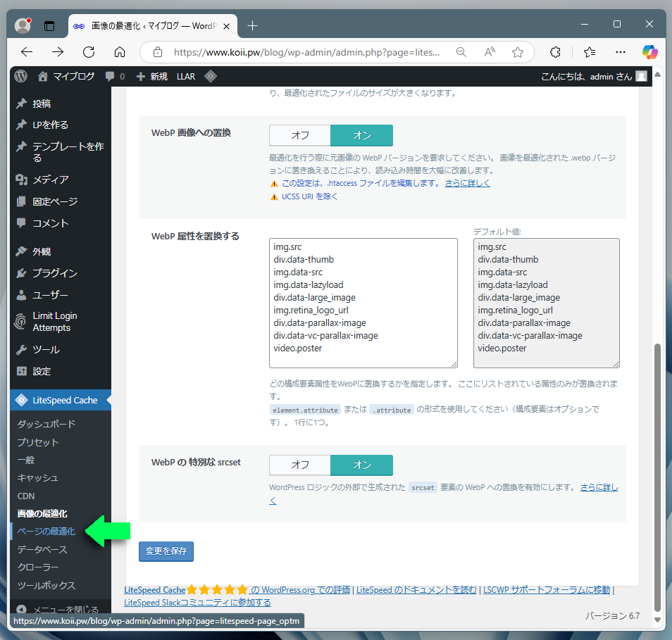Turn WebP の特別な srcset to オン
The width and height of the screenshot is (672, 640).
pyautogui.click(x=362, y=465)
